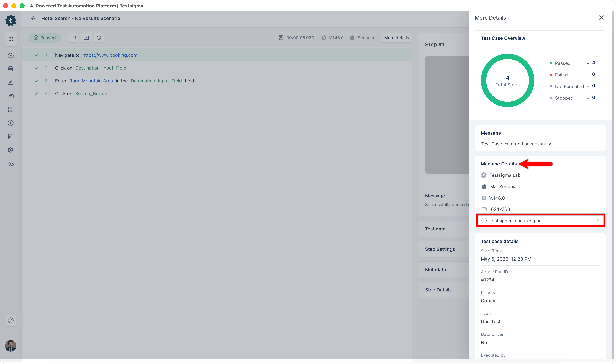The width and height of the screenshot is (616, 364).
Task: Click Search_Button element in step 4
Action: 91,93
